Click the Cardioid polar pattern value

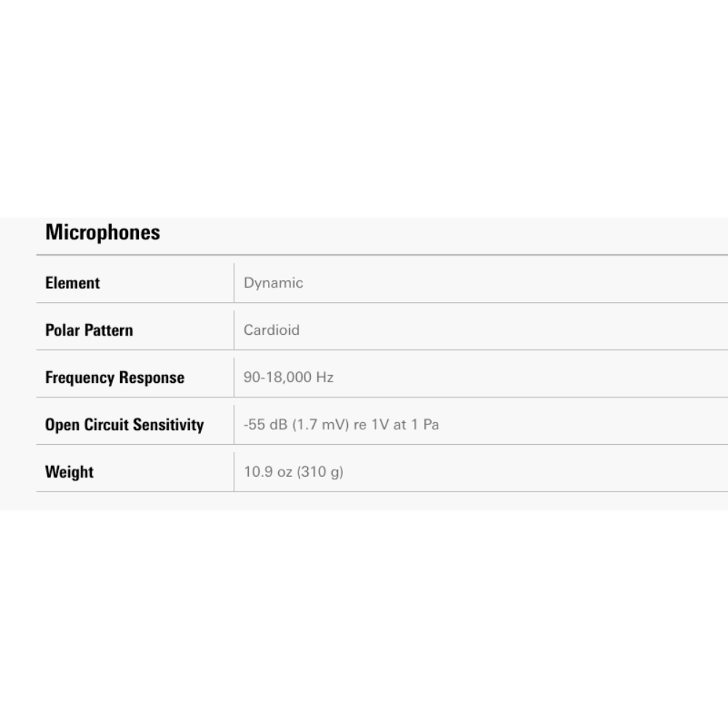(x=272, y=330)
